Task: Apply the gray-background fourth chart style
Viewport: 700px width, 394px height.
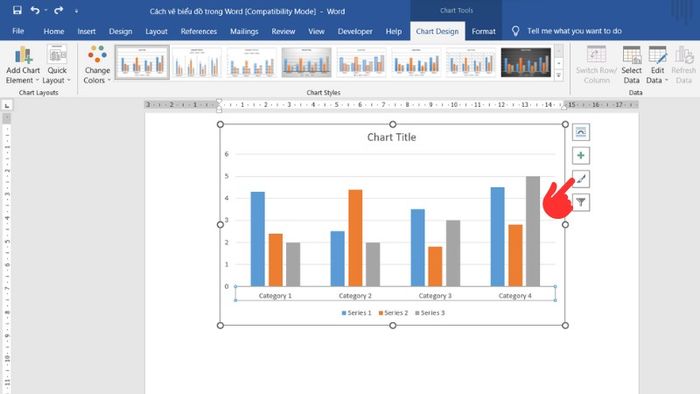Action: click(307, 62)
